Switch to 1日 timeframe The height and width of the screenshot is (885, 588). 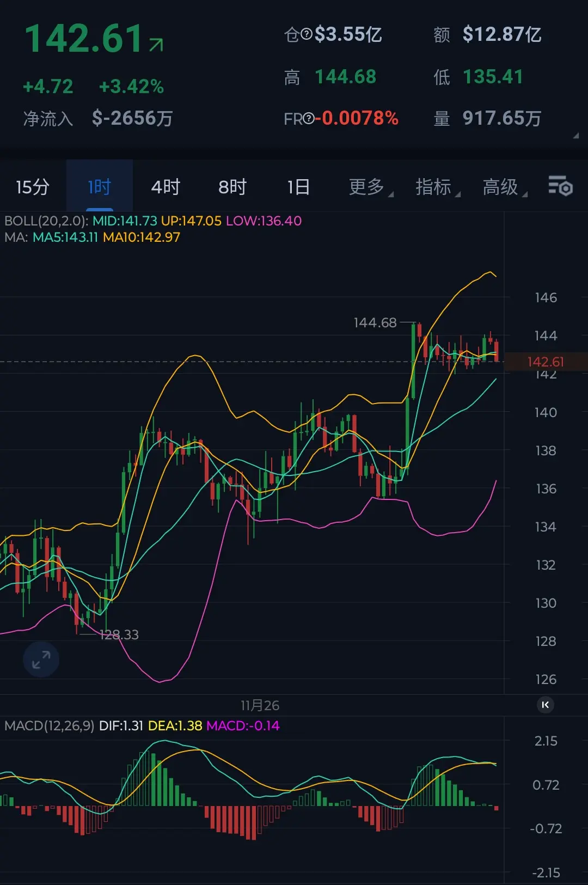pos(298,187)
